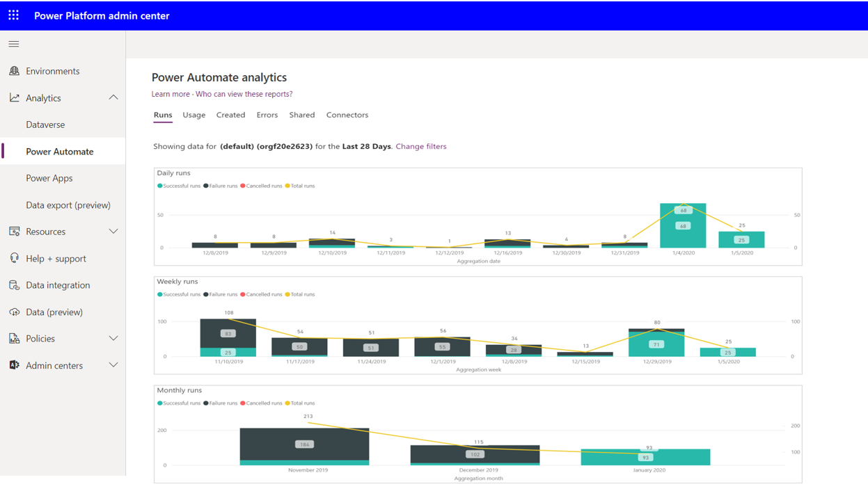The width and height of the screenshot is (868, 489).
Task: Click the December 2019 bar in Monthly runs
Action: [475, 455]
